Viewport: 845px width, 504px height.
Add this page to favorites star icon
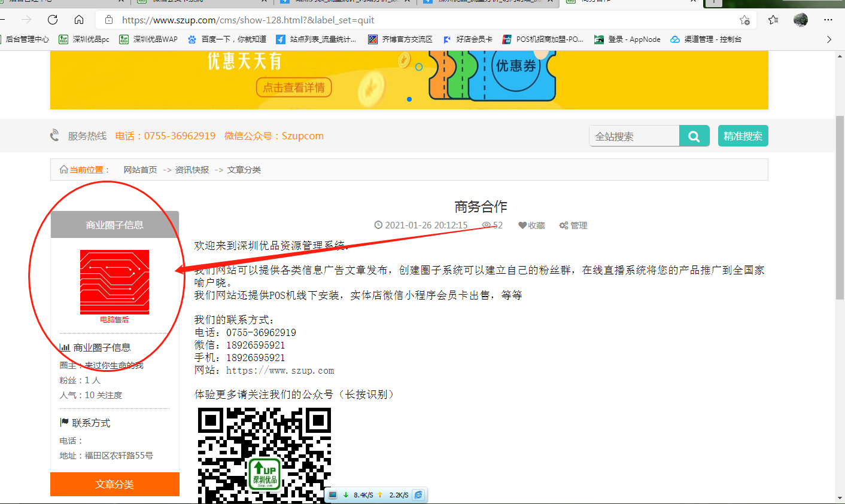coord(744,20)
